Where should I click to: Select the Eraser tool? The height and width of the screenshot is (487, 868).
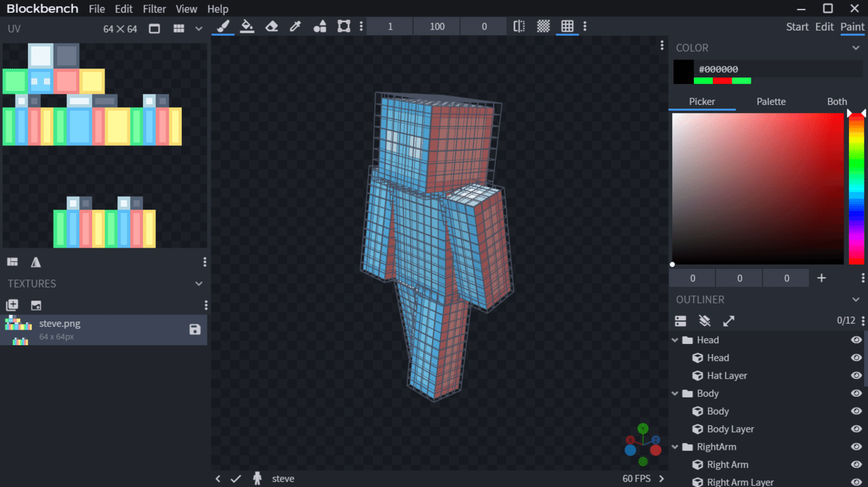[x=271, y=26]
